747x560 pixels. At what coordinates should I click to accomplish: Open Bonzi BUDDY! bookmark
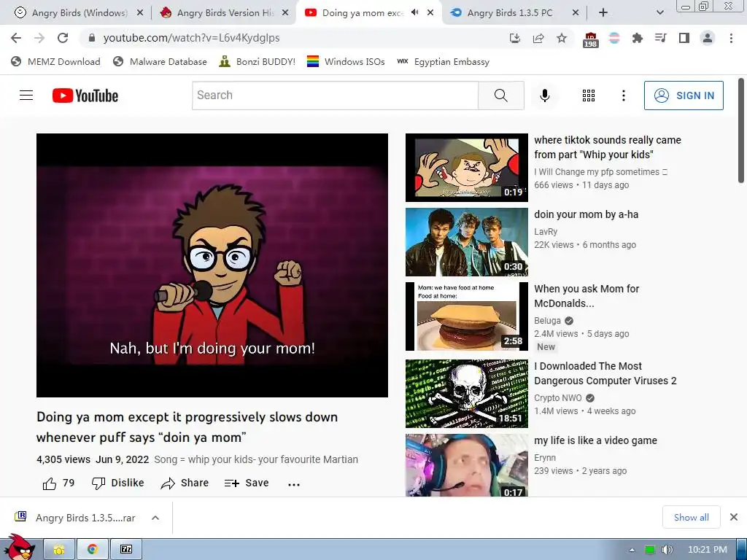click(258, 61)
